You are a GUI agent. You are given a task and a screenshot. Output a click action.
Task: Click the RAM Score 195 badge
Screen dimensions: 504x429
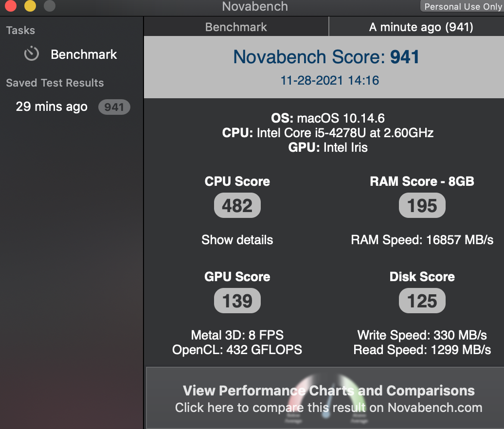pyautogui.click(x=422, y=206)
